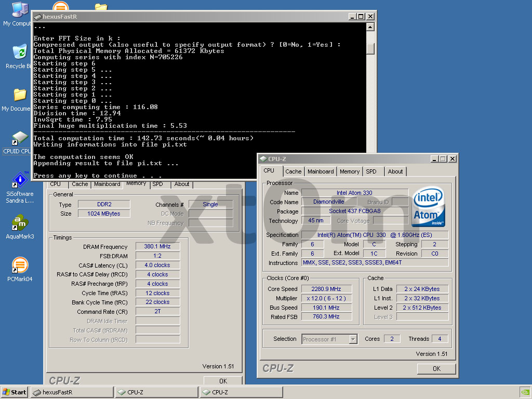Click the Specification field in CPU-Z
Screen dimensions: 532x399
click(x=375, y=235)
